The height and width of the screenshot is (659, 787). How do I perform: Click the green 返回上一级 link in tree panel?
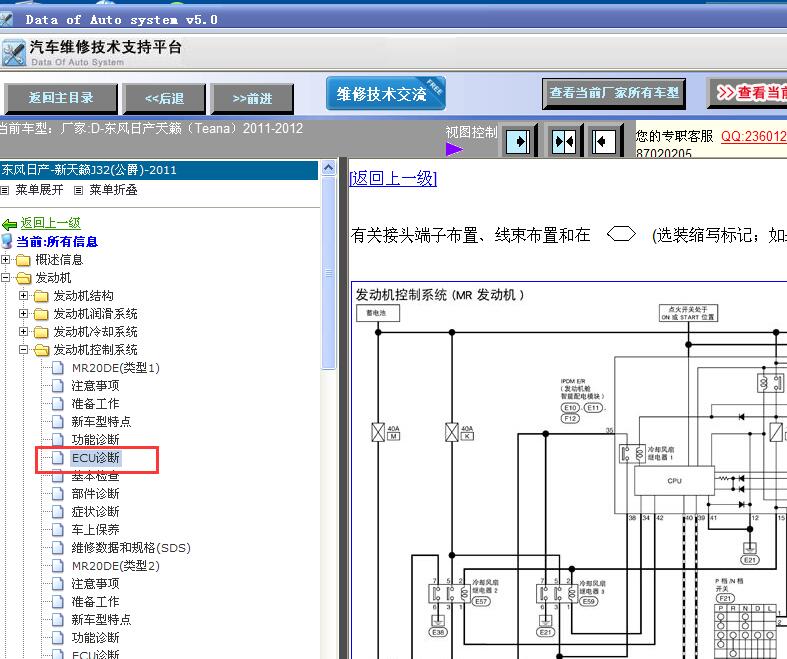tap(51, 223)
